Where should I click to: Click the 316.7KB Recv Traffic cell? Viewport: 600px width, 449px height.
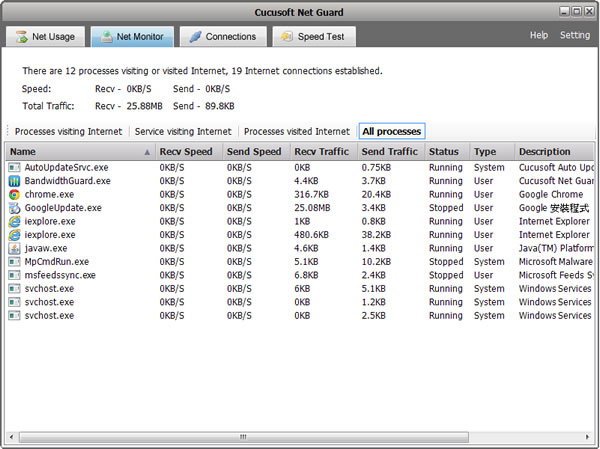311,194
